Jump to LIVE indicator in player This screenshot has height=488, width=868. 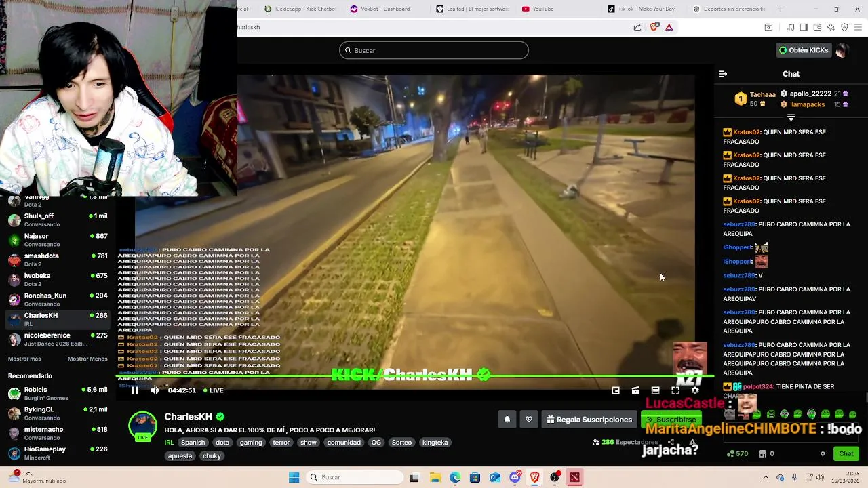click(x=214, y=390)
